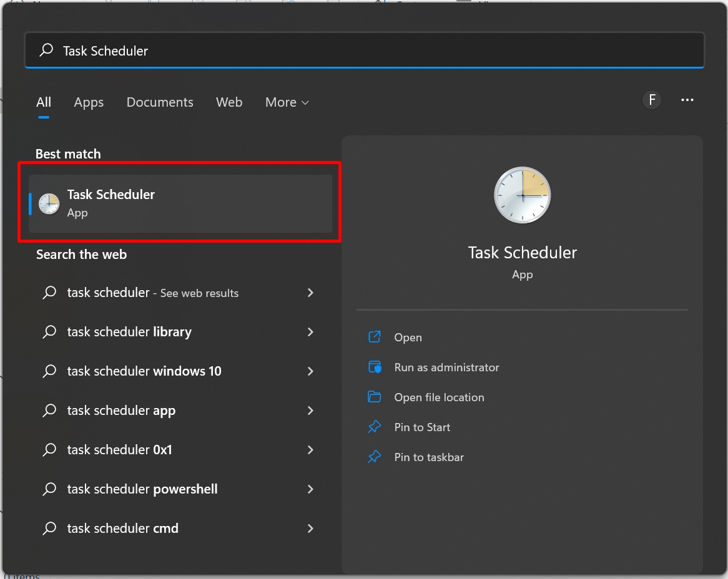Select 'task scheduler library' web suggestion text
728x579 pixels.
pyautogui.click(x=129, y=332)
